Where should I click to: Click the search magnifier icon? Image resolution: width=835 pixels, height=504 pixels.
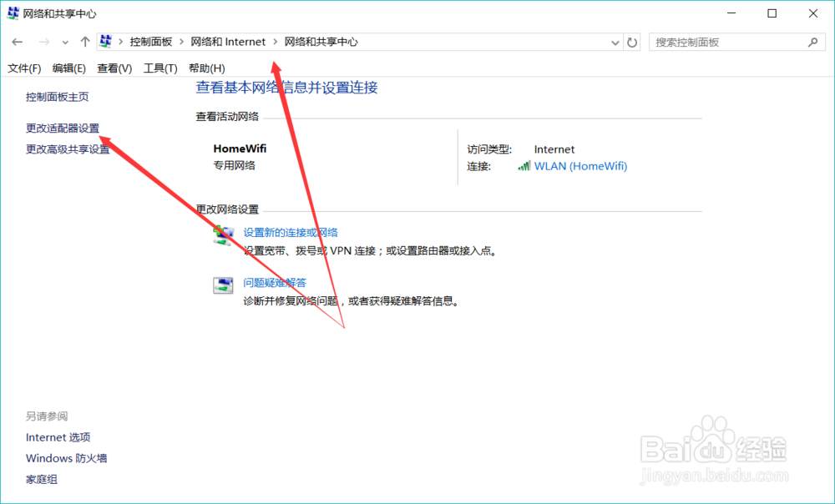coord(812,41)
